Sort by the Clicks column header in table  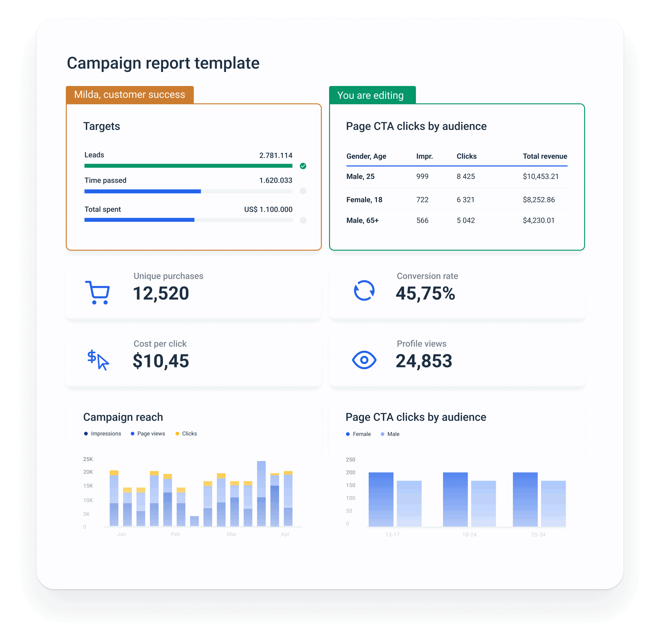click(x=467, y=156)
